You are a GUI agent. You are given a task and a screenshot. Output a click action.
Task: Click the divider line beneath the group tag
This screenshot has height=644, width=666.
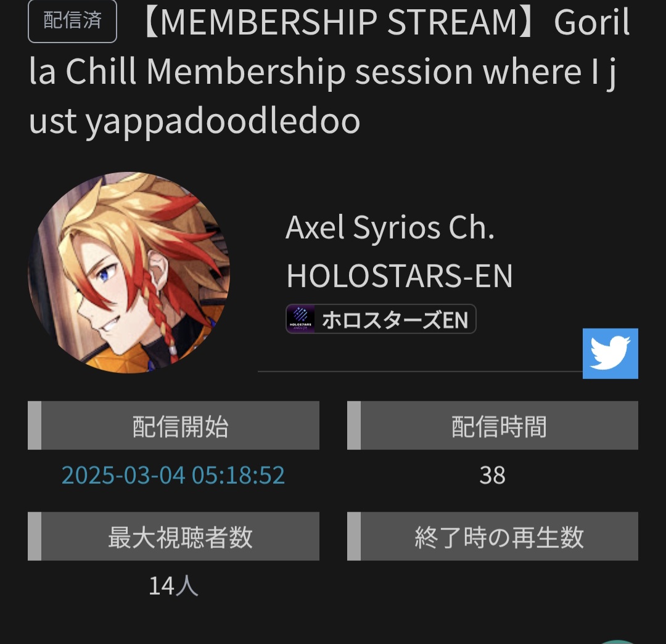pos(420,372)
